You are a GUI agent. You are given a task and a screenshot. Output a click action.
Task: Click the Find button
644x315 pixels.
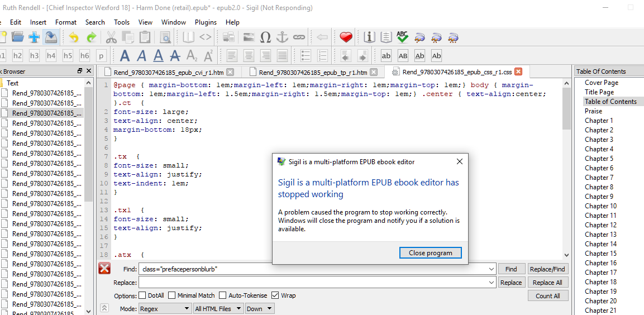511,269
